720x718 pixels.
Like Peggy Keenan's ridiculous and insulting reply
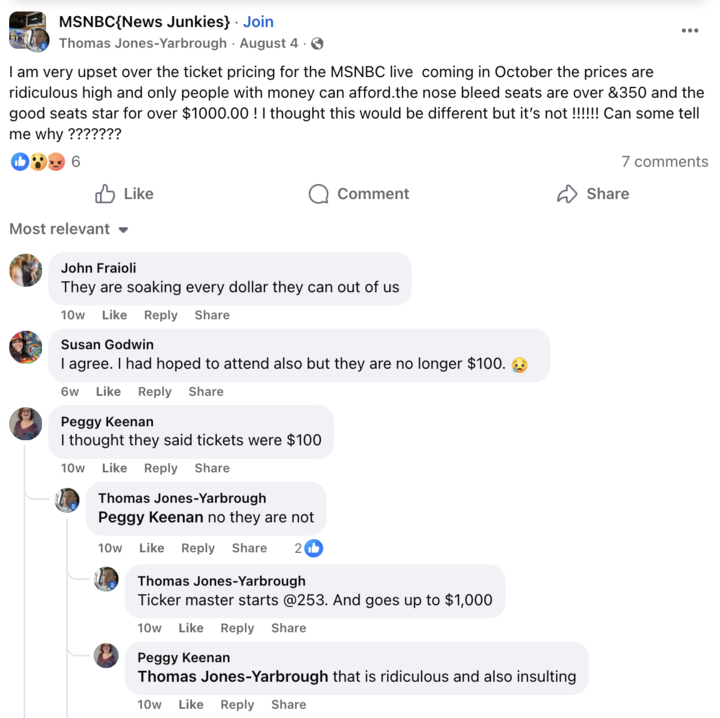[x=191, y=704]
